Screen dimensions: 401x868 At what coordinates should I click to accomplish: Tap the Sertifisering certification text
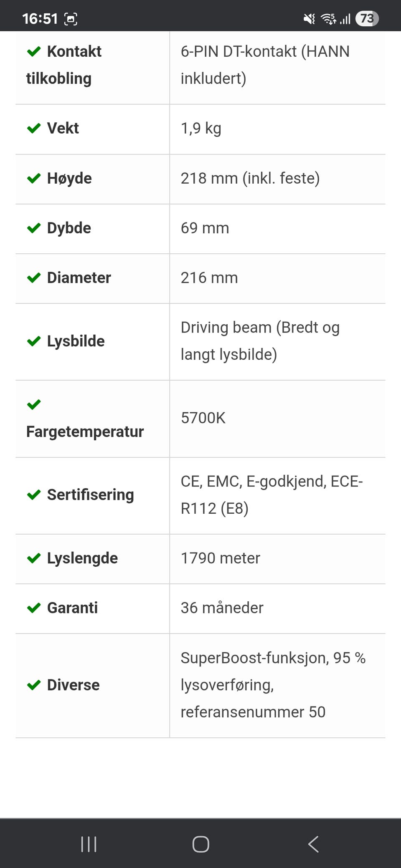tap(272, 495)
